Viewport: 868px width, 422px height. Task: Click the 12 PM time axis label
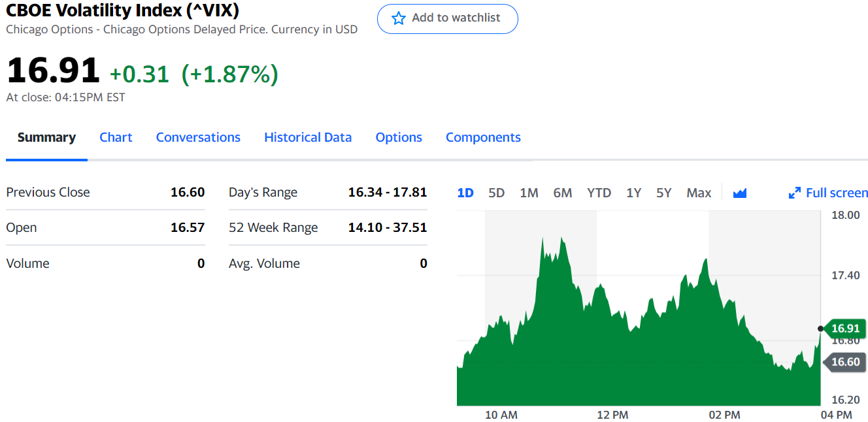click(612, 415)
